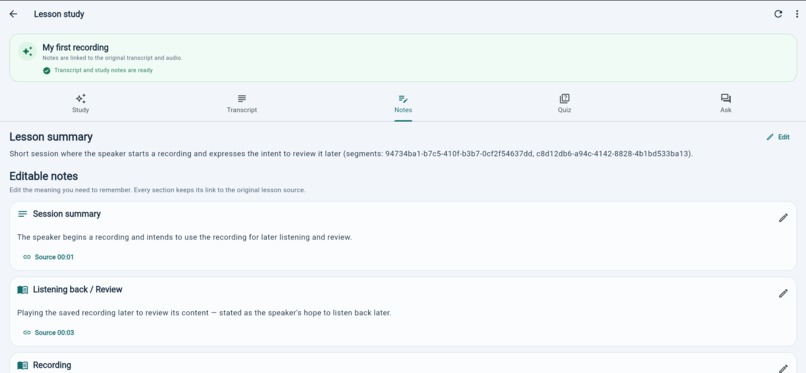Click the 'Playing the saved recording later' text
The image size is (806, 373).
[x=204, y=312]
